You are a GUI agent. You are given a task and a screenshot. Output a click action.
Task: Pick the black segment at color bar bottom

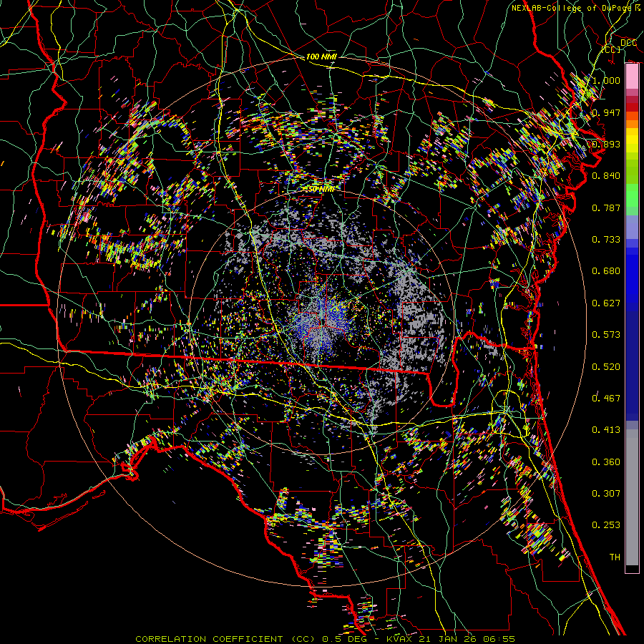tap(632, 569)
